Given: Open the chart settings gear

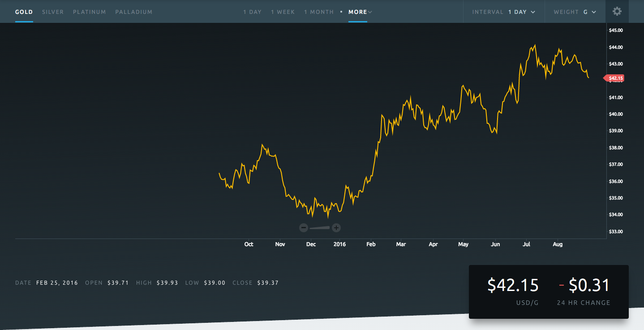Looking at the screenshot, I should (617, 11).
